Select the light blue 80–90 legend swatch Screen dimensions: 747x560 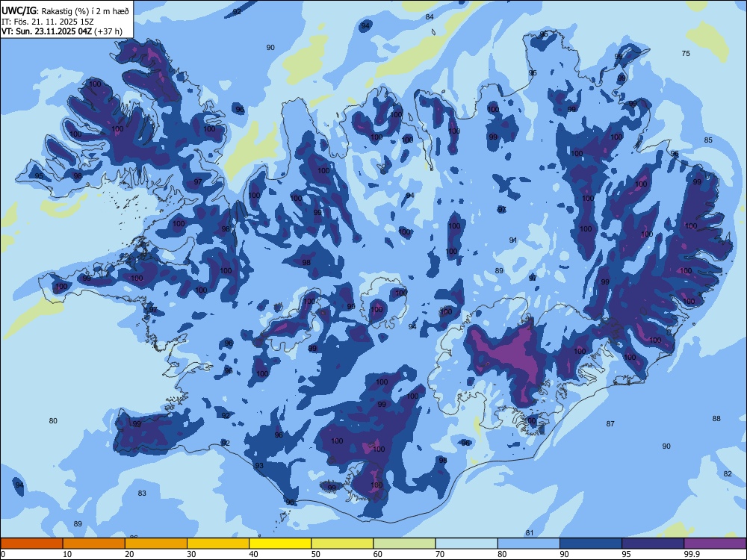pyautogui.click(x=528, y=544)
